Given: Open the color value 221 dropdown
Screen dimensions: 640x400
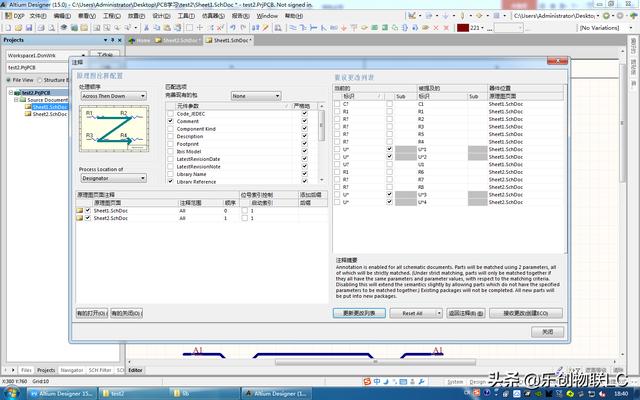Looking at the screenshot, I should 482,28.
